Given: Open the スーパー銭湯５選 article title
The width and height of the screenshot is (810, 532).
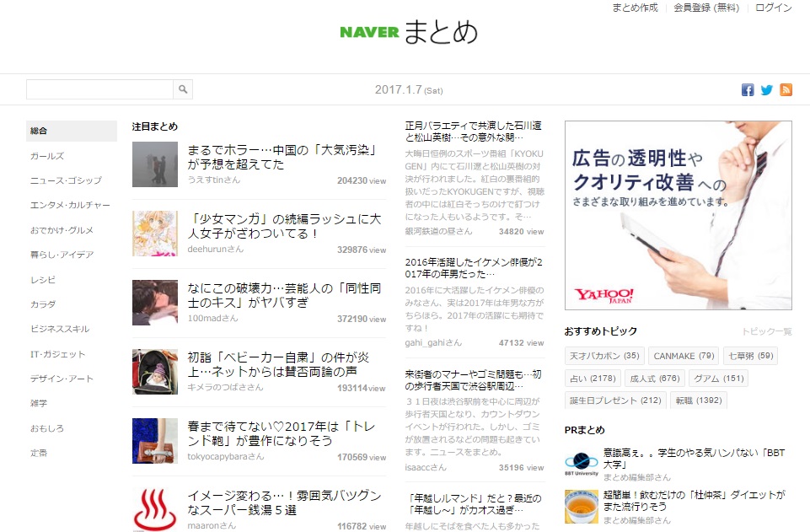Looking at the screenshot, I should (284, 503).
